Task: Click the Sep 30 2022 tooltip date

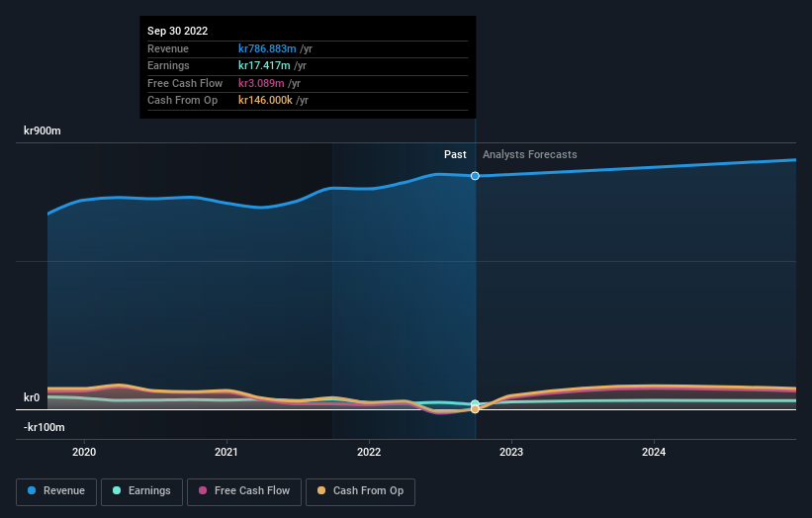Action: tap(178, 31)
